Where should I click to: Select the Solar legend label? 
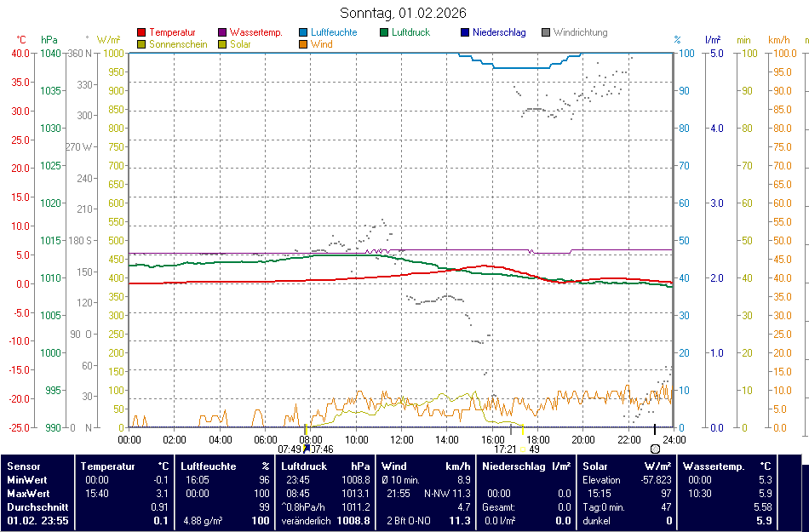tap(240, 44)
